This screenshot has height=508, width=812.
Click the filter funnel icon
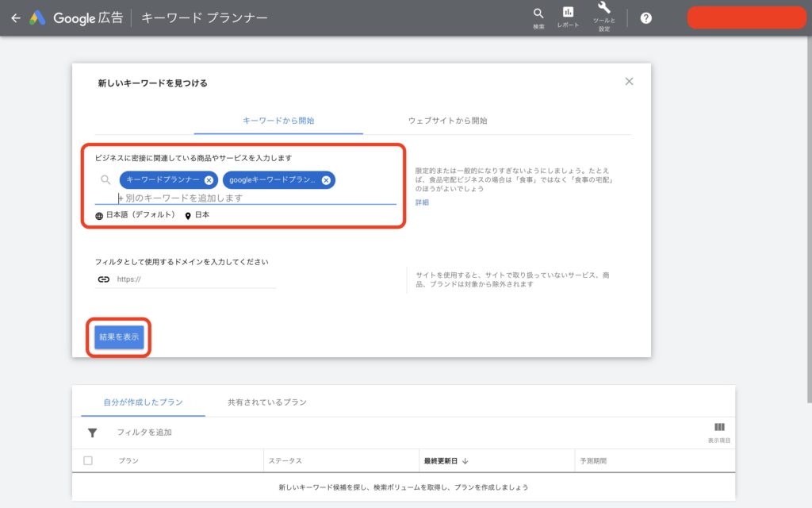pos(92,433)
